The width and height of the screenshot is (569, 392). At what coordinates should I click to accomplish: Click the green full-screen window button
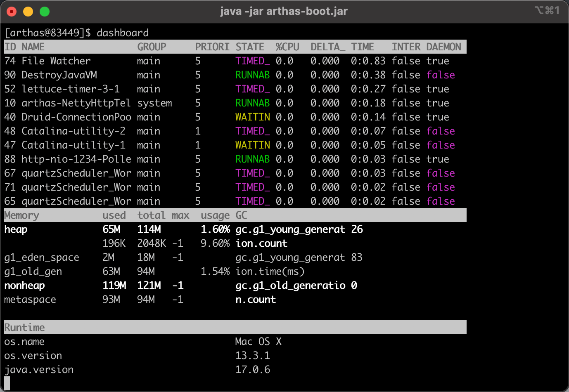coord(45,12)
